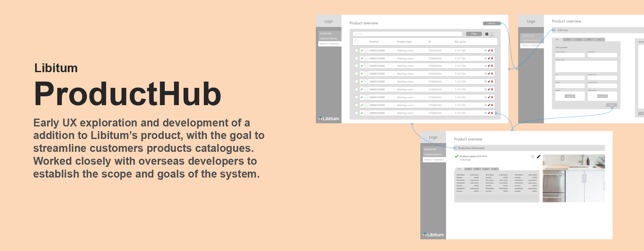Click the large product description text area

[x=586, y=67]
